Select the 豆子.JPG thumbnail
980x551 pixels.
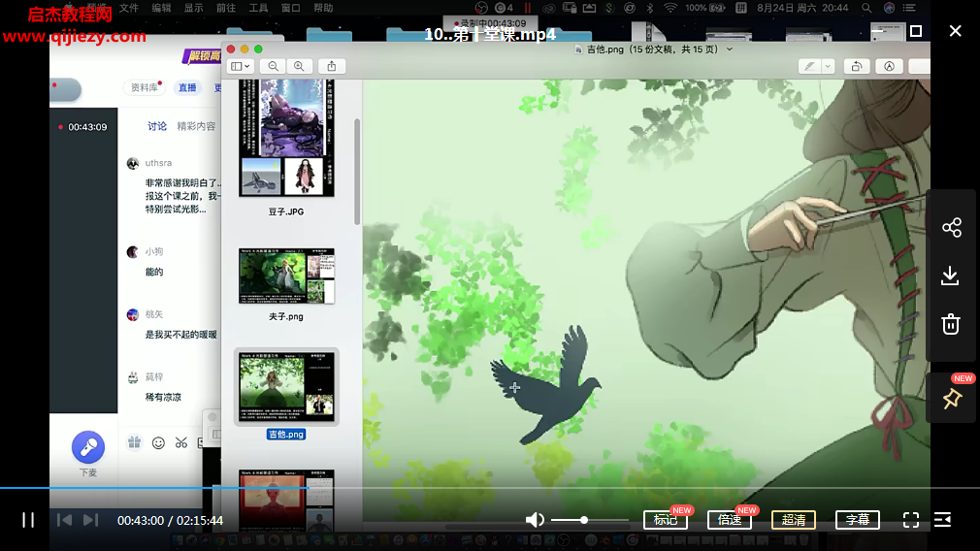point(286,139)
